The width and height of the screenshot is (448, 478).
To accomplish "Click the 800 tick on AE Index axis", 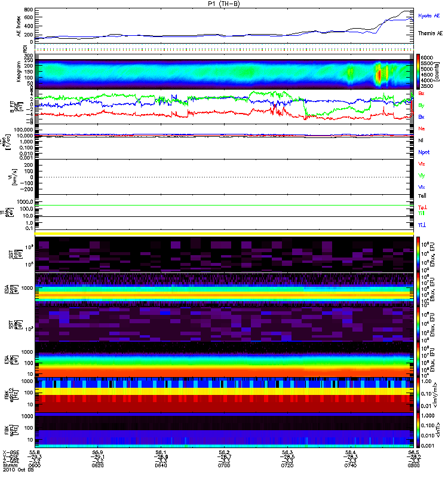I will 28,10.
